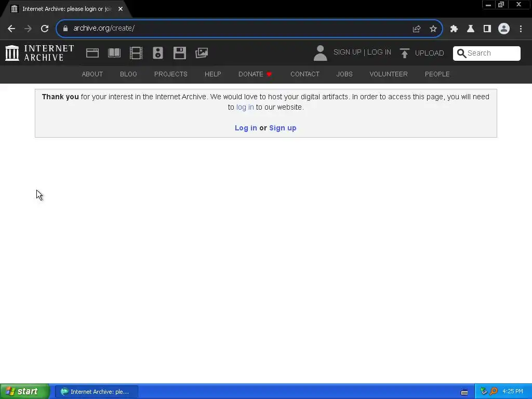The width and height of the screenshot is (532, 399).
Task: Select the Internet Archive browser tab
Action: tap(66, 9)
